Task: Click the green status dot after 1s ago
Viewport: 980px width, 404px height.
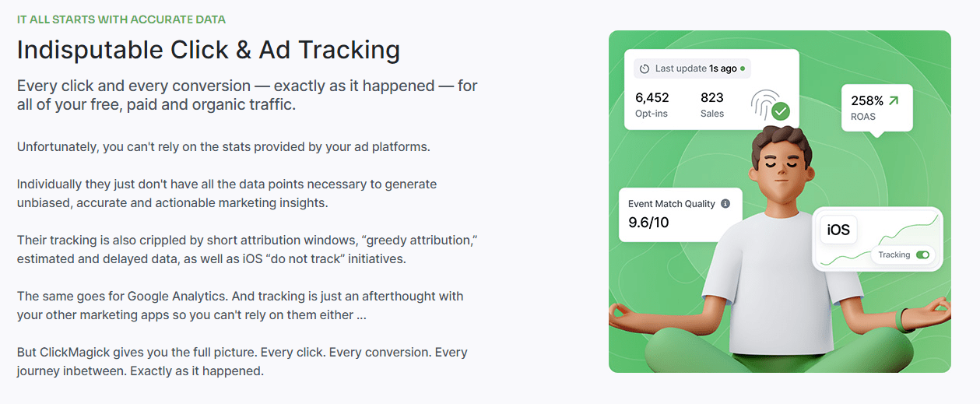Action: click(x=743, y=69)
